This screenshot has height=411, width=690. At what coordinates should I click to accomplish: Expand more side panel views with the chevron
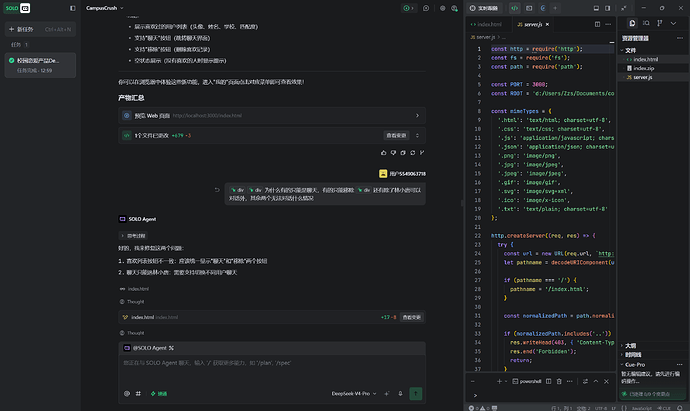673,23
